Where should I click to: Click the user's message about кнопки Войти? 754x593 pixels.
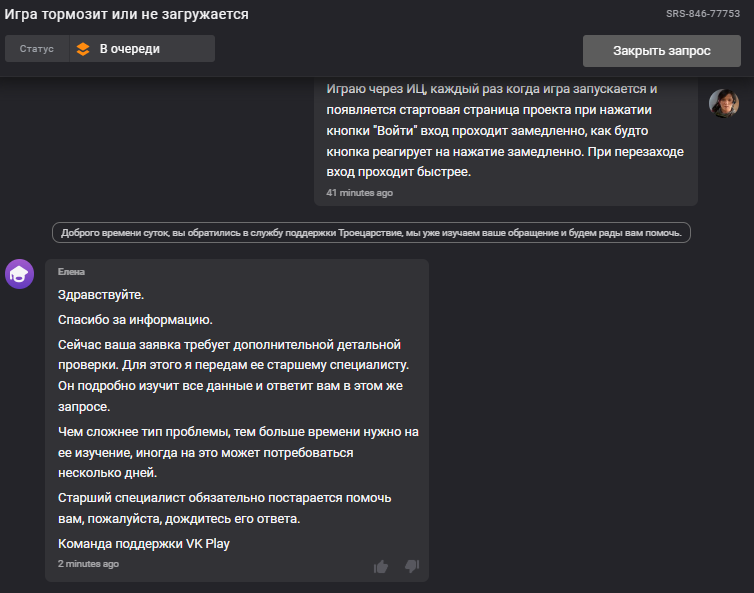[505, 130]
